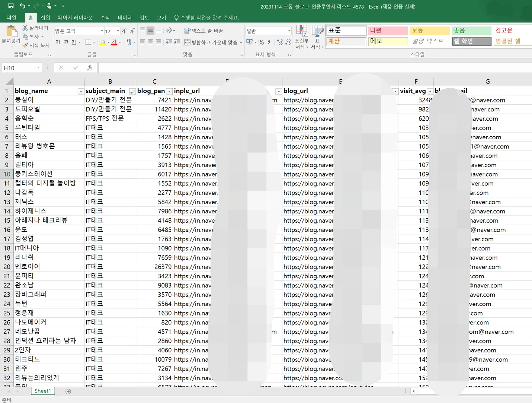
Task: Apply percent style
Action: [261, 42]
